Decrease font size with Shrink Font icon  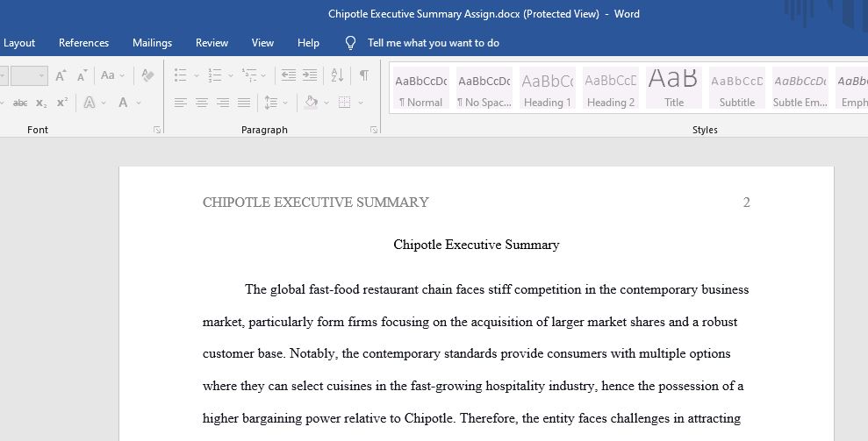pyautogui.click(x=82, y=75)
